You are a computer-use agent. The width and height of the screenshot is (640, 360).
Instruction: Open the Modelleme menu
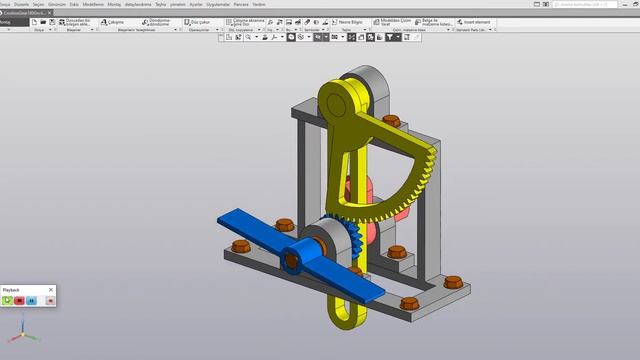pyautogui.click(x=93, y=4)
